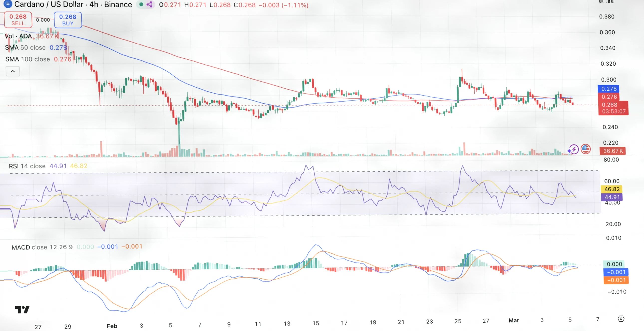Screen dimensions: 644x331
Task: Click the 0.276 value in SMA 100 legend
Action: pos(63,59)
